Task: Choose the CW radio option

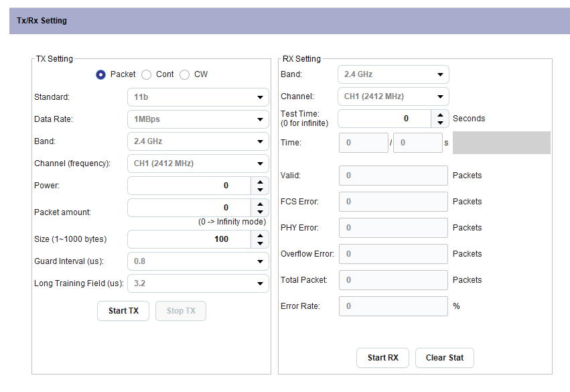Action: pyautogui.click(x=185, y=74)
